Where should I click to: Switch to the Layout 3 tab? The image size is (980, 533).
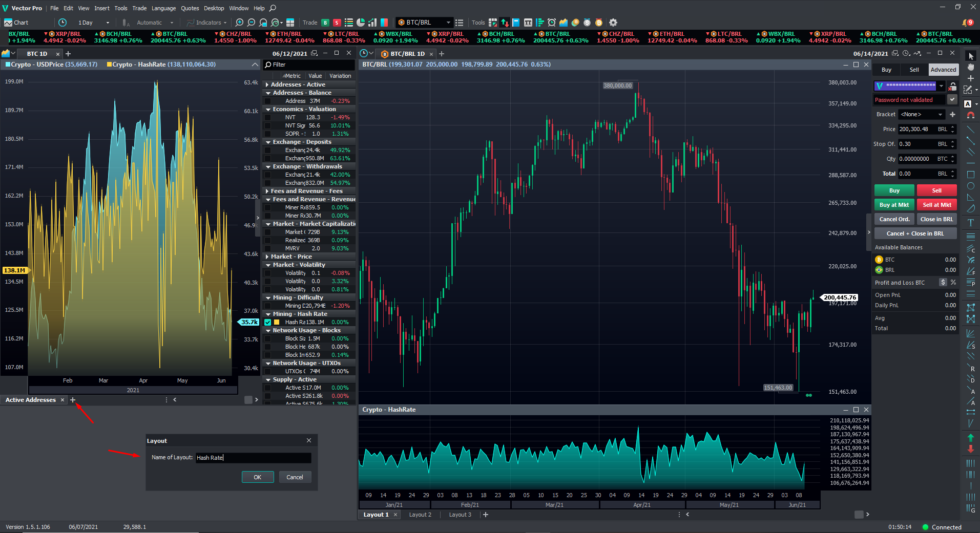click(x=460, y=515)
